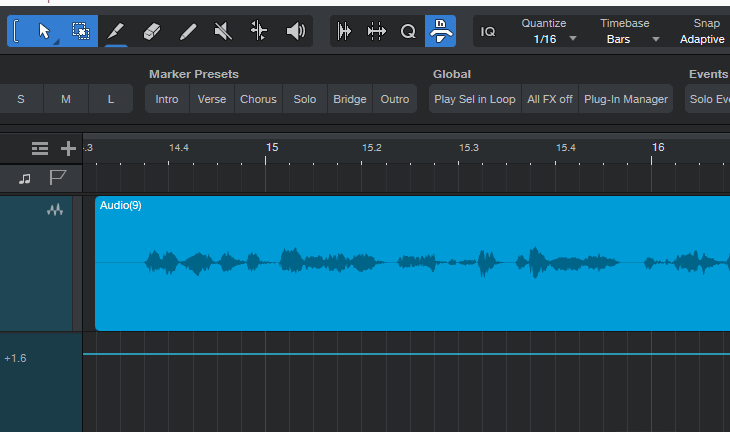This screenshot has width=730, height=432.
Task: Open the Snap Adaptive dropdown
Action: pyautogui.click(x=703, y=39)
